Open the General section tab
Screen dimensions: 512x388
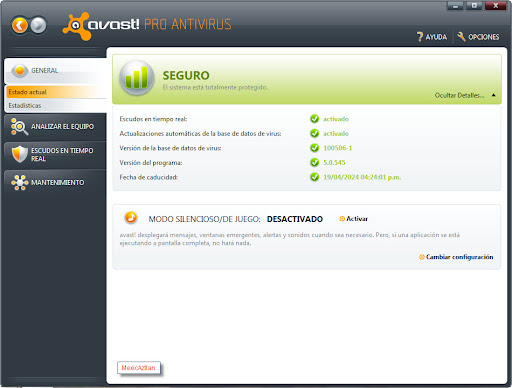55,71
